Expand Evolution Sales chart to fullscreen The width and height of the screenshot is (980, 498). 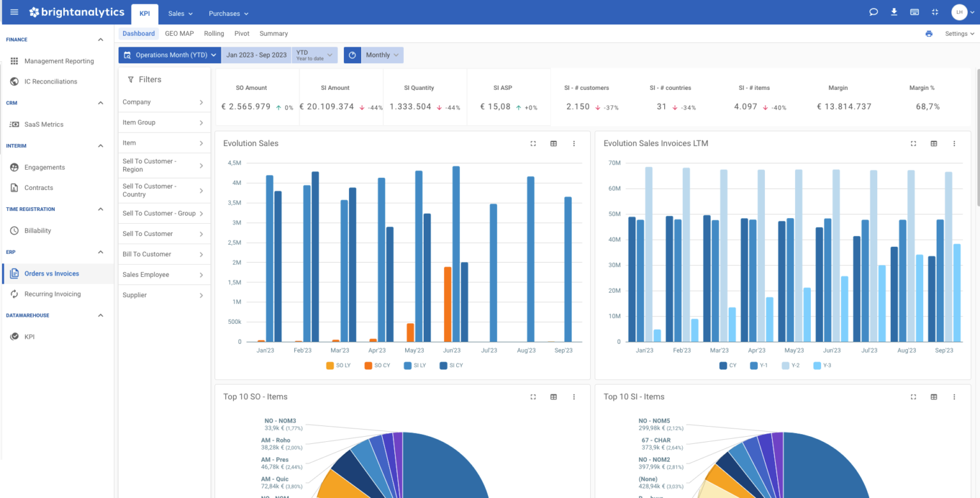(x=533, y=143)
